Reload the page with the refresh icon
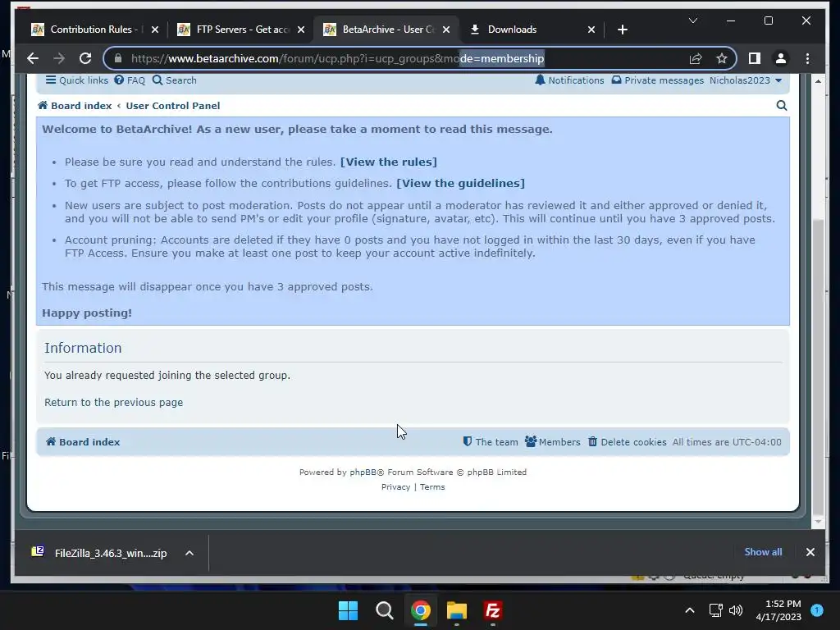This screenshot has height=630, width=840. (x=85, y=58)
